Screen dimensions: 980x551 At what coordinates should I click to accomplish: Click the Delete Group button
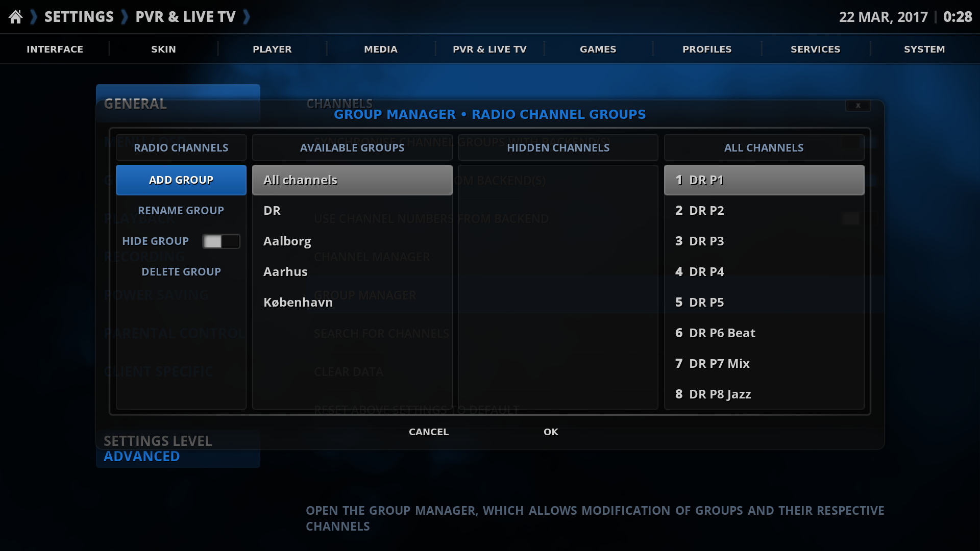point(181,272)
